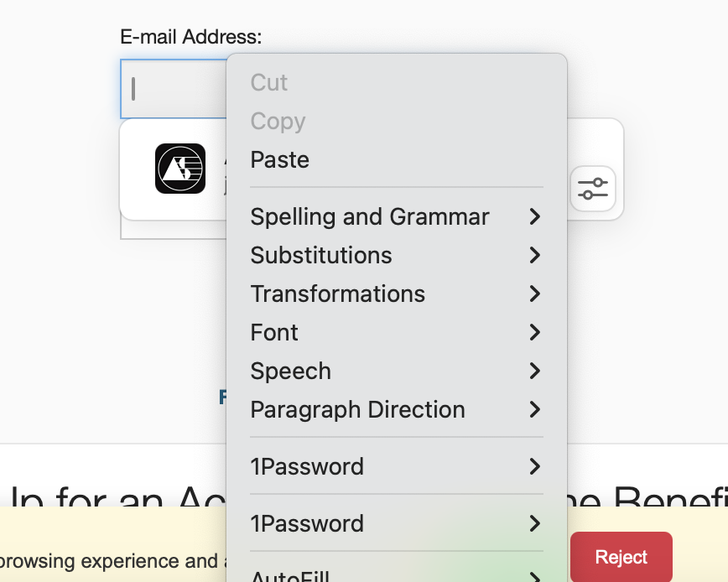Expand the Font submenu arrow
The width and height of the screenshot is (728, 582).
[534, 333]
